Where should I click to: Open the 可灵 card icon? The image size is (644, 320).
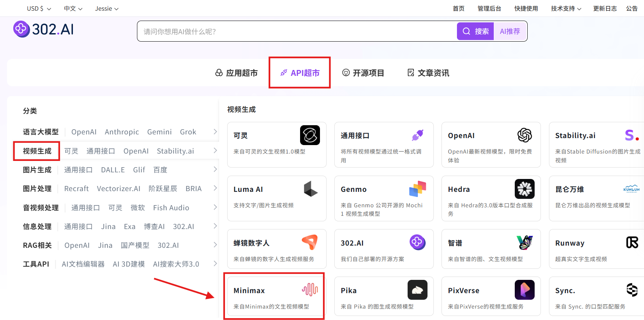tap(310, 135)
